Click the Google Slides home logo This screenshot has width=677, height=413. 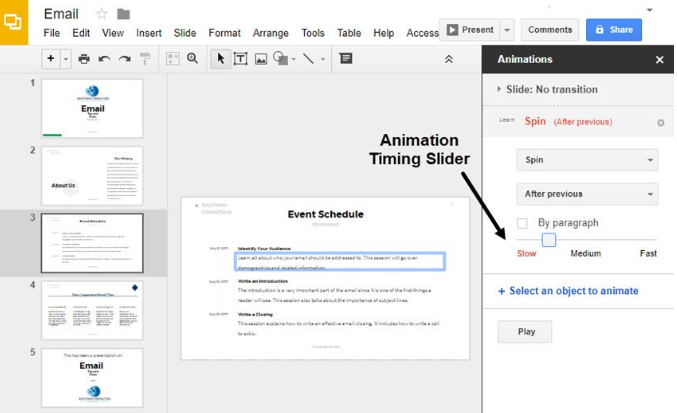pyautogui.click(x=13, y=22)
